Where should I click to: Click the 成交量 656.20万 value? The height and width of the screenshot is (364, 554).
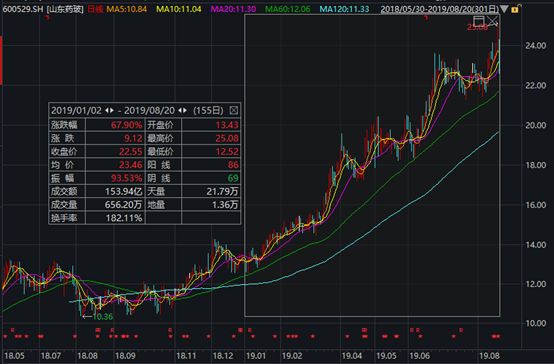tap(124, 205)
